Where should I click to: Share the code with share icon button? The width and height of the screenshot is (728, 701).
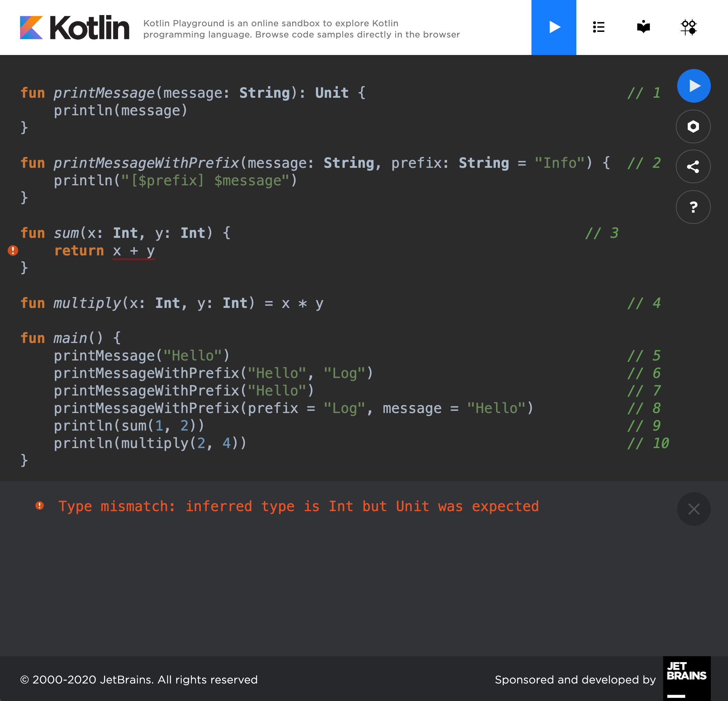point(693,166)
